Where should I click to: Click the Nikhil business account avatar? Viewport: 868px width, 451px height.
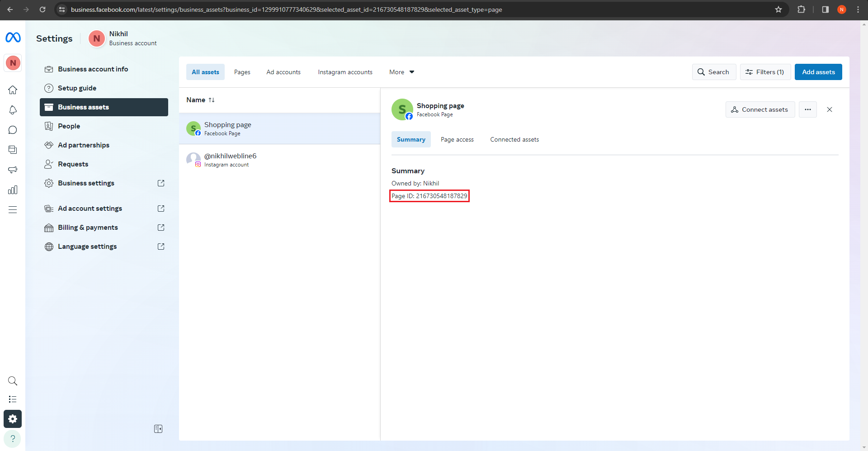97,38
